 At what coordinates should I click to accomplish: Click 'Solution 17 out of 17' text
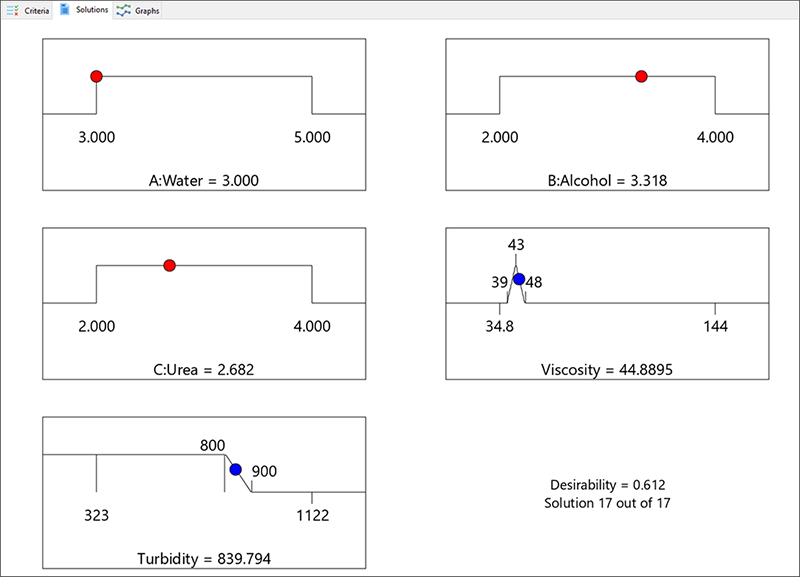pos(606,502)
